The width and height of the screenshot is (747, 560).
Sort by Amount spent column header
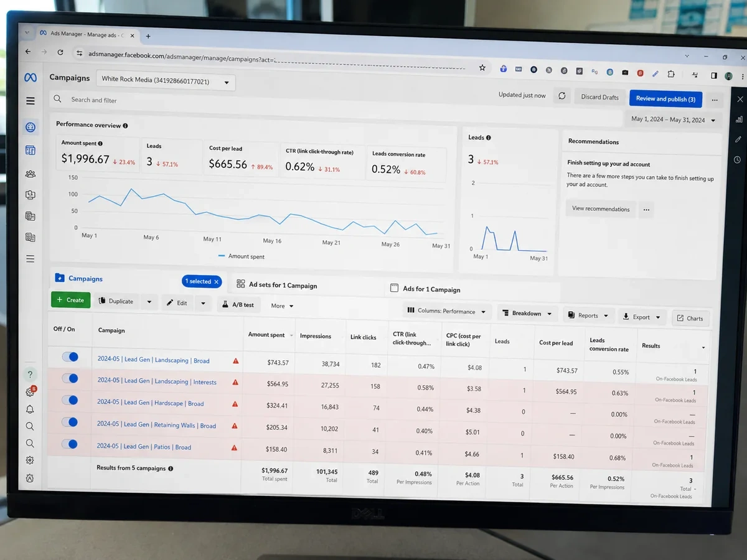tap(266, 335)
